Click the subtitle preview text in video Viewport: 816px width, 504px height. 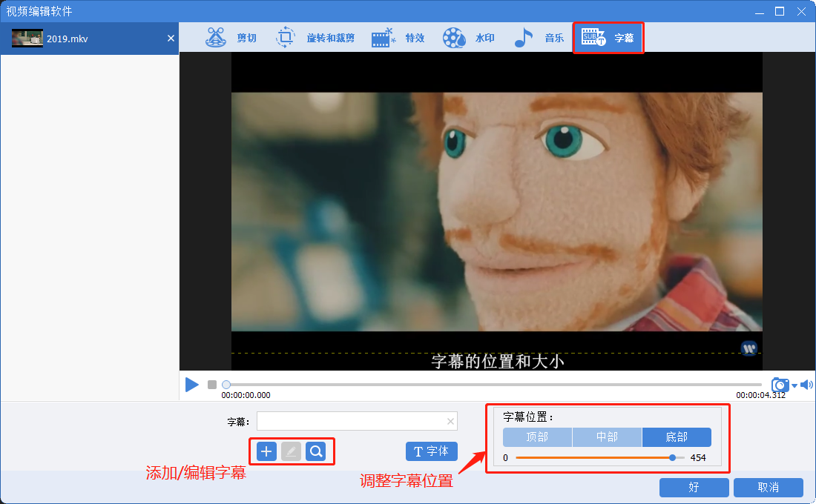(x=498, y=361)
